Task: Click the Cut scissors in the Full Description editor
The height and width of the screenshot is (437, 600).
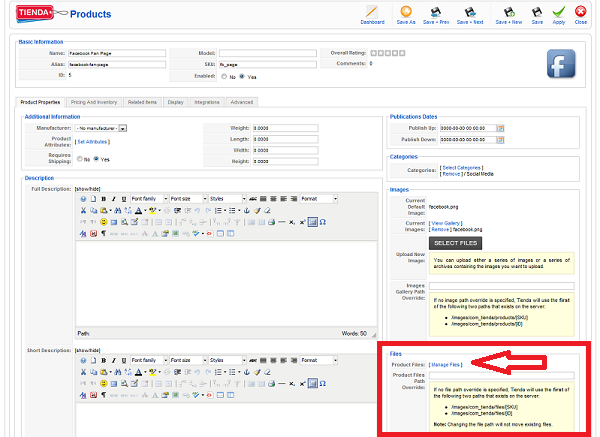Action: [83, 210]
